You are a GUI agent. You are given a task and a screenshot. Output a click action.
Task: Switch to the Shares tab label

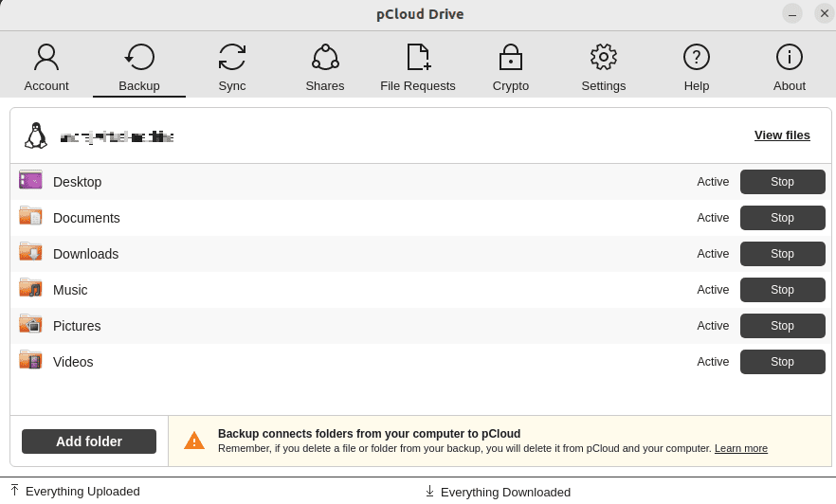[325, 86]
